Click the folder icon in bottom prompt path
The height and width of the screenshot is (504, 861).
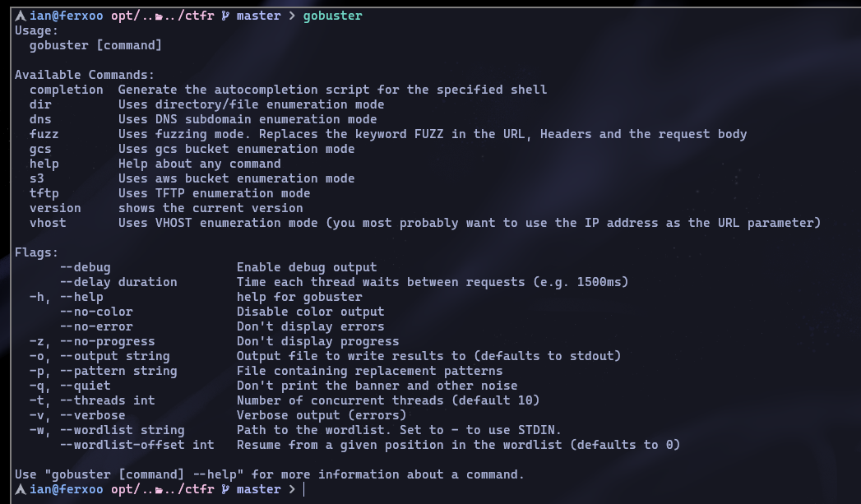click(x=159, y=490)
